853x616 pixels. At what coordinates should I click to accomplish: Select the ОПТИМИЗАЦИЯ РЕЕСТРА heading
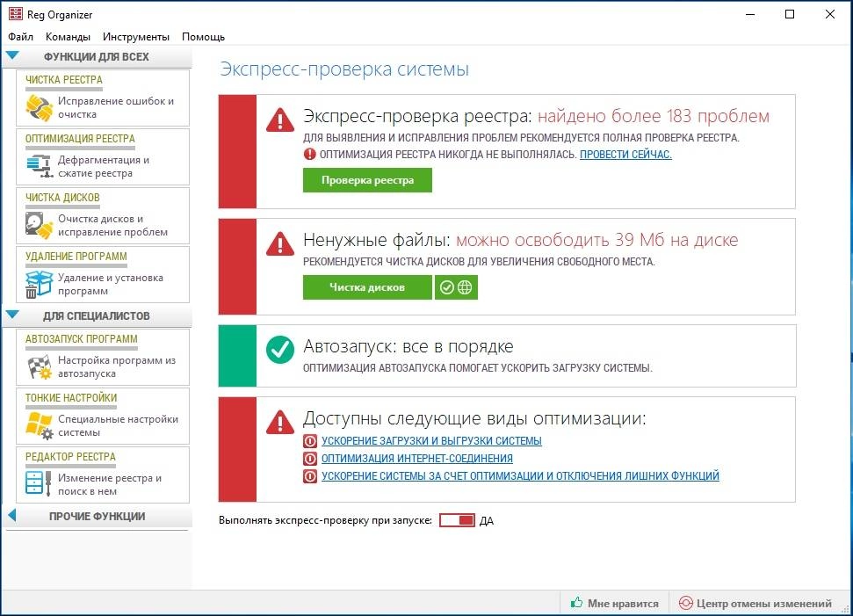(80, 139)
